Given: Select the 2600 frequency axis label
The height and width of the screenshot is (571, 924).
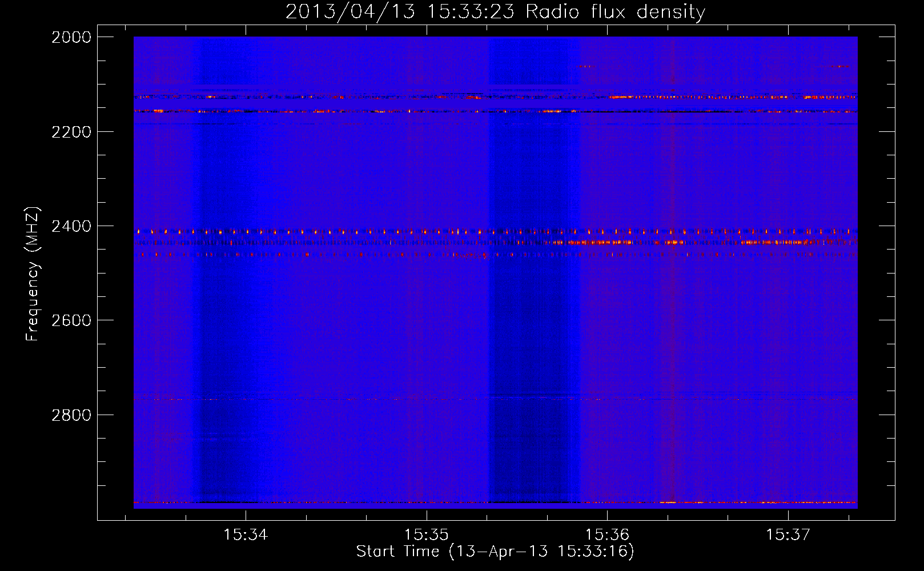Looking at the screenshot, I should click(x=71, y=320).
